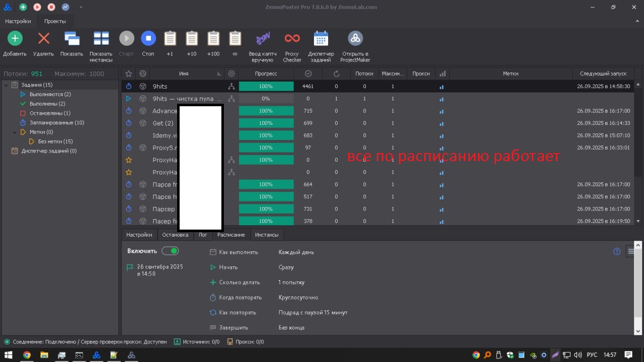
Task: Open the Настройки bottom tab
Action: 139,235
